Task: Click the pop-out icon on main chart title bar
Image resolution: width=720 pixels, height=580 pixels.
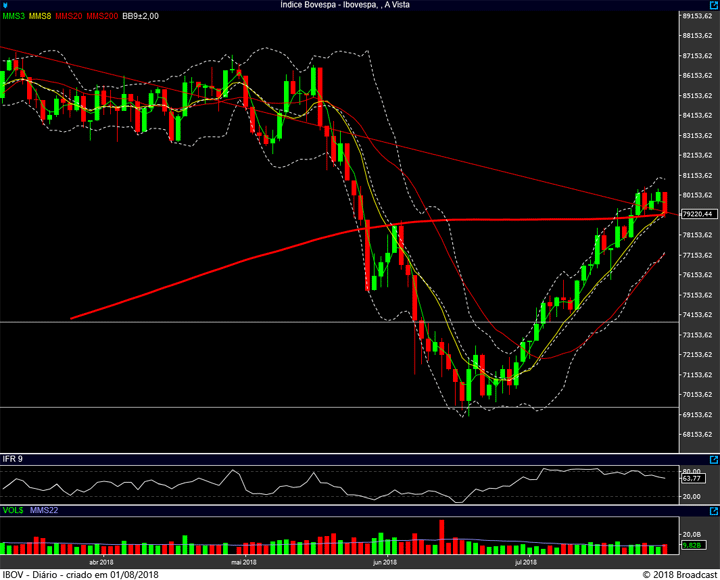Action: click(714, 5)
